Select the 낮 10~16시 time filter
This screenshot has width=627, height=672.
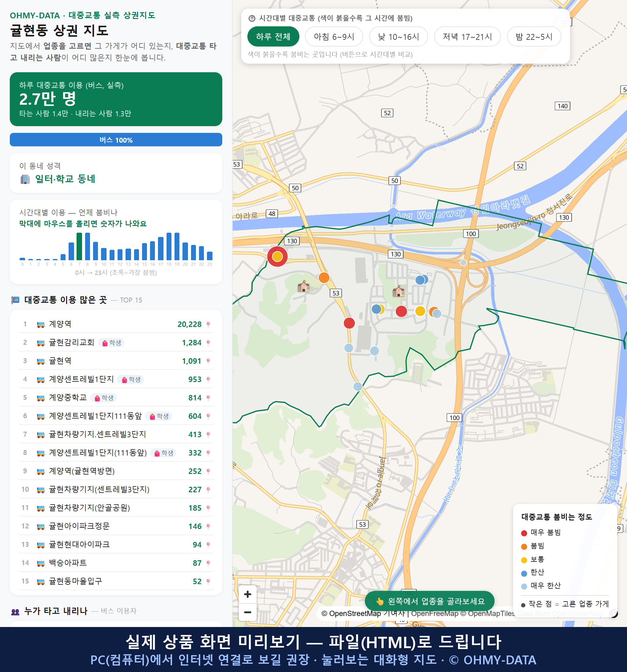coord(398,36)
